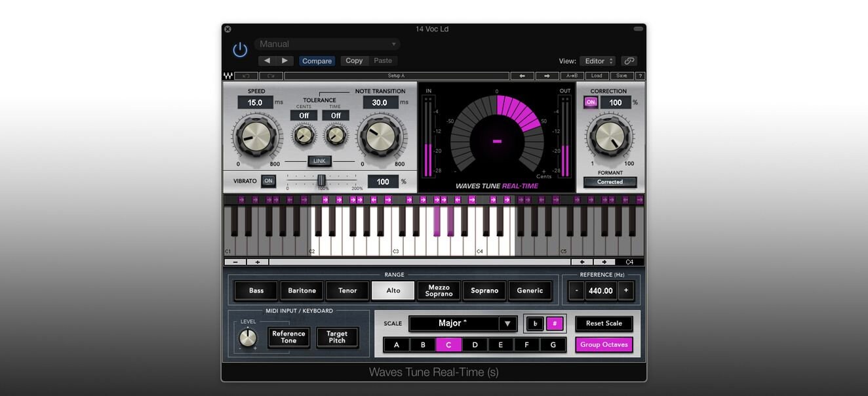
Task: Click the keyboard horizontal scroll bar
Action: click(x=420, y=262)
